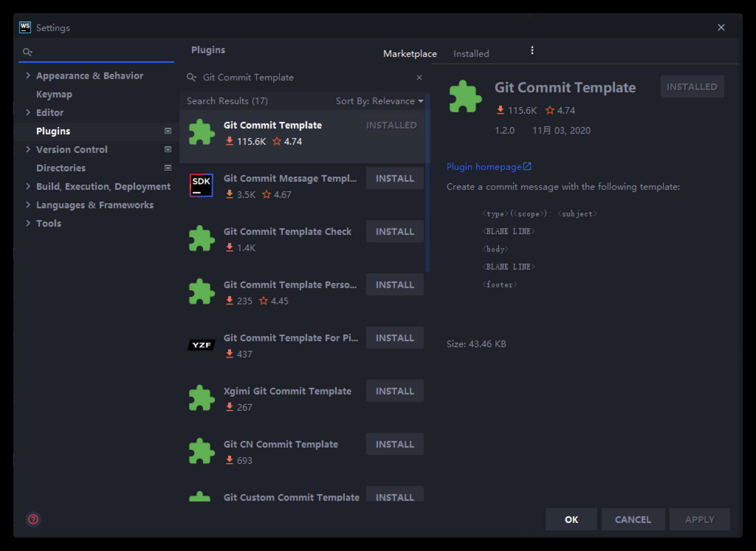
Task: Install Git CN Commit Template plugin
Action: [x=395, y=444]
